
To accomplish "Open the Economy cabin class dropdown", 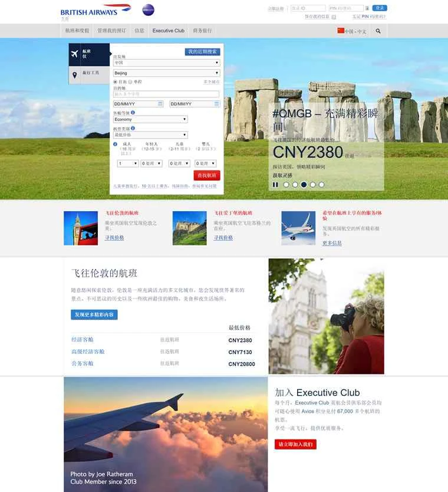I will (150, 119).
